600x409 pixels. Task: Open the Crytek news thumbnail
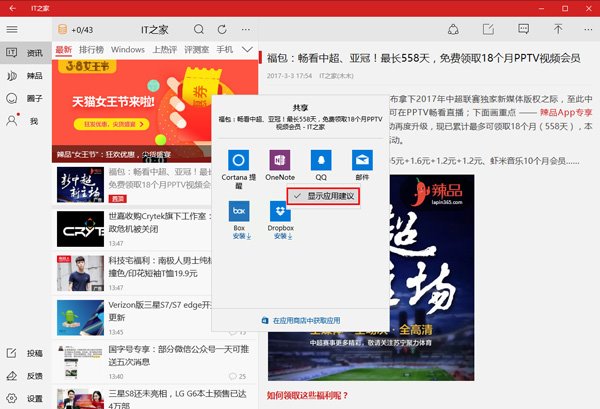80,229
